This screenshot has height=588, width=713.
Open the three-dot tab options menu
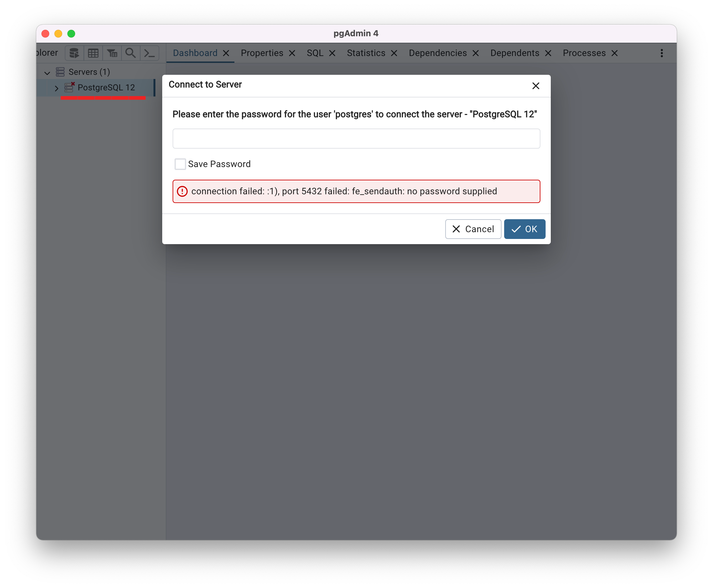point(662,53)
